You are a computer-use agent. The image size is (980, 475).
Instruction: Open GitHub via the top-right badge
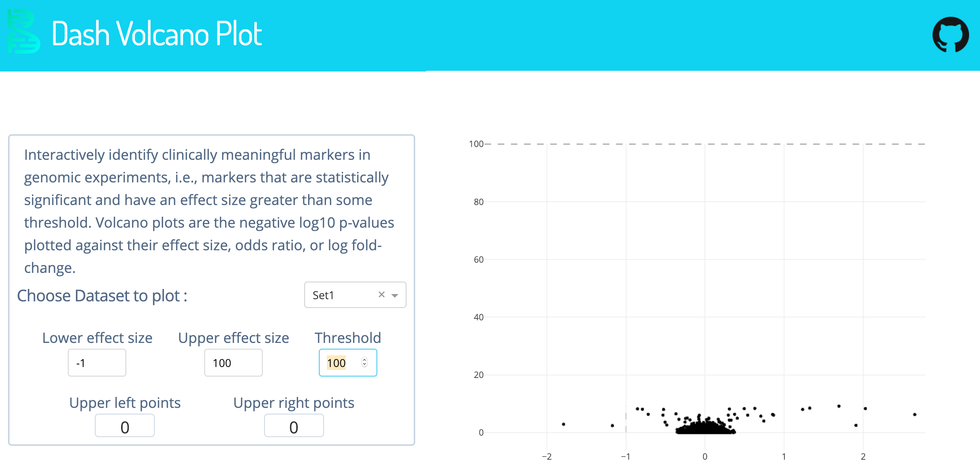click(951, 34)
